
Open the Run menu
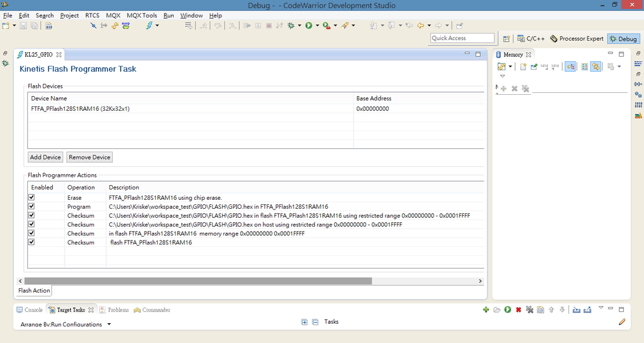pos(168,15)
